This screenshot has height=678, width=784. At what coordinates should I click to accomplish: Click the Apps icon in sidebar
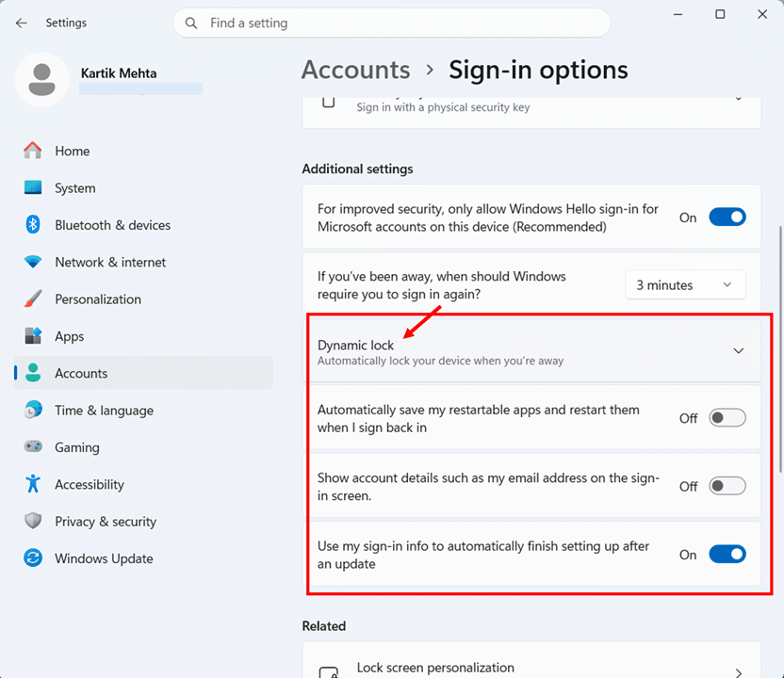pos(33,336)
